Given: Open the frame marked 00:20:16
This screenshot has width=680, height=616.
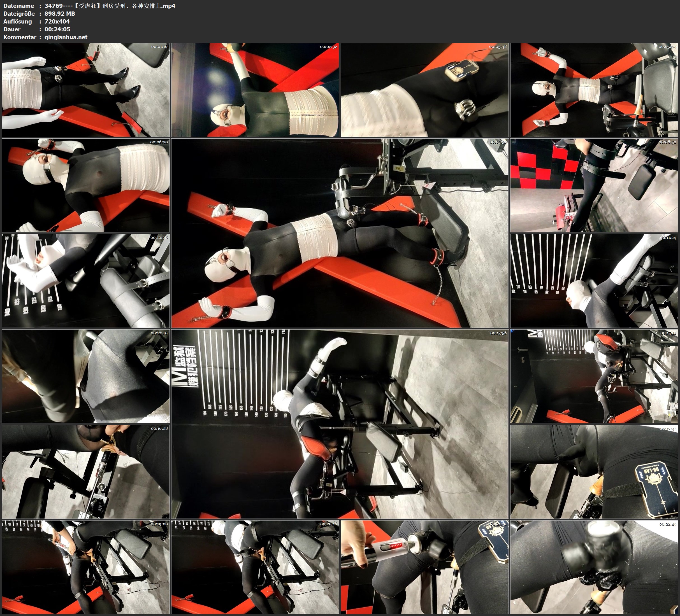Looking at the screenshot, I should click(255, 567).
